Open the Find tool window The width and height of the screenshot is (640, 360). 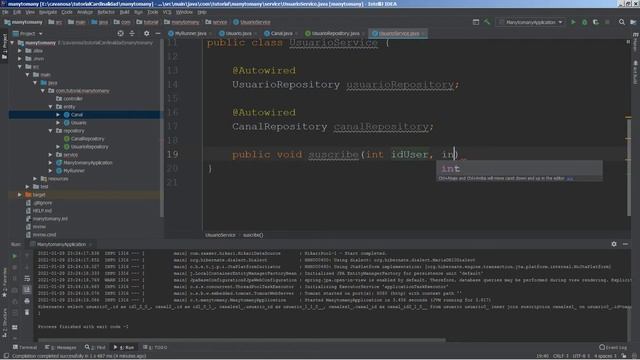(x=95, y=347)
